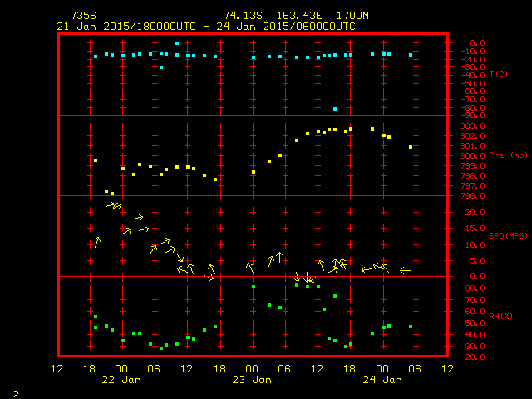The height and width of the screenshot is (399, 532).
Task: Click the 22 Jan date label
Action: tap(121, 380)
